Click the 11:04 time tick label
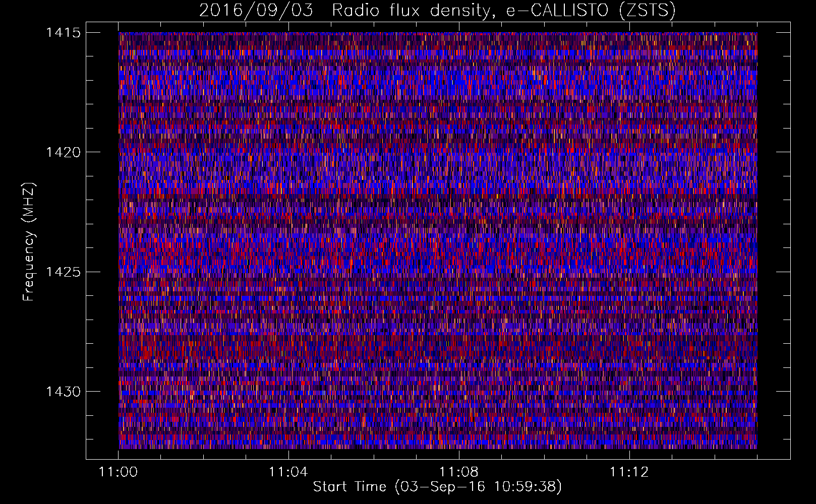This screenshot has width=816, height=504. (288, 472)
